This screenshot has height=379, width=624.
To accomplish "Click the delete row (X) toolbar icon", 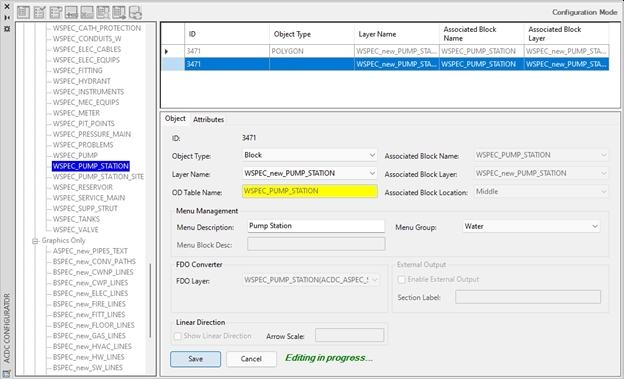I will [x=87, y=12].
